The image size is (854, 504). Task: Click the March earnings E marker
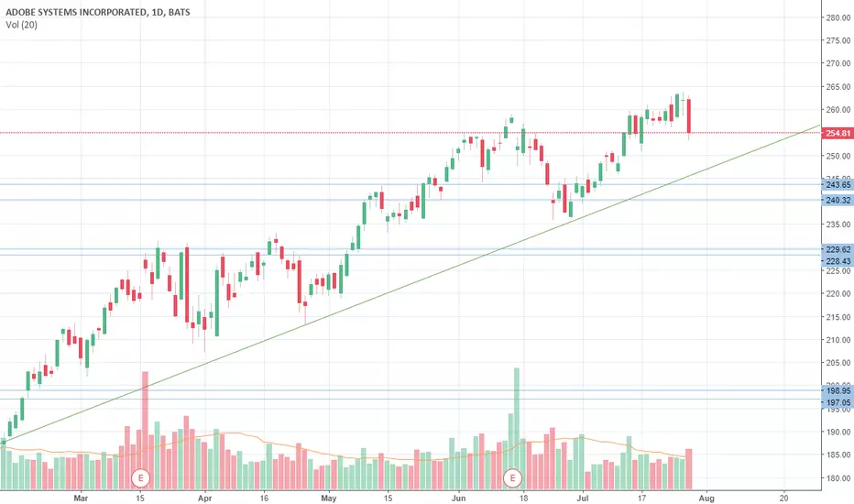point(140,478)
